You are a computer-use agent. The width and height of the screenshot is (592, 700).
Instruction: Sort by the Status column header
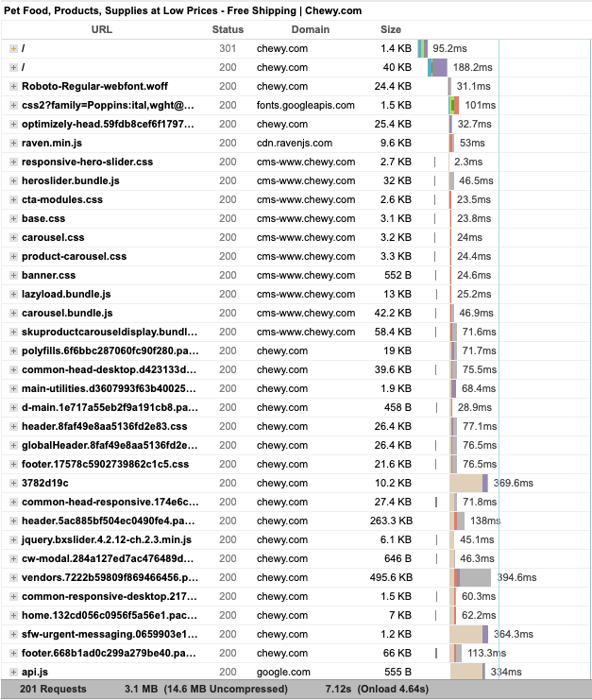pos(228,29)
